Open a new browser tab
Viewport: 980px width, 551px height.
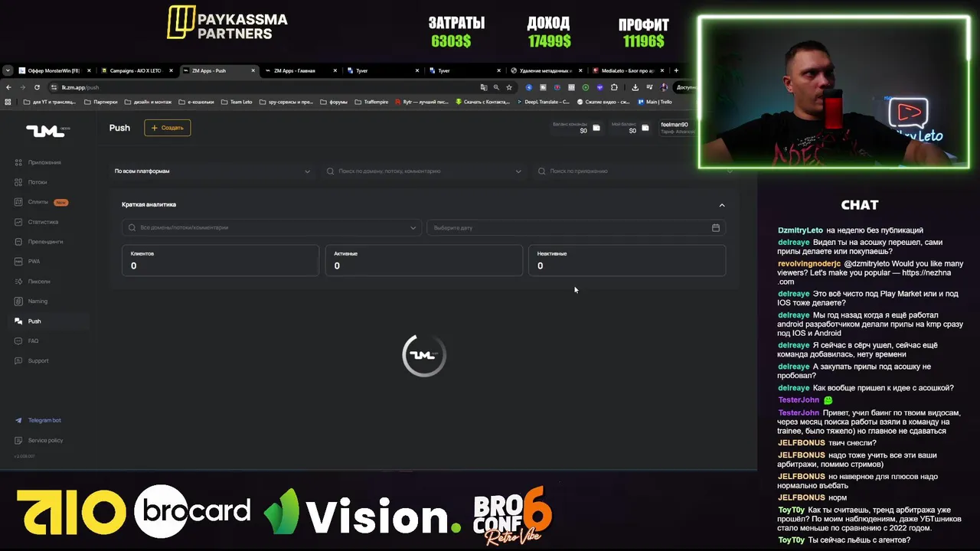pos(676,70)
